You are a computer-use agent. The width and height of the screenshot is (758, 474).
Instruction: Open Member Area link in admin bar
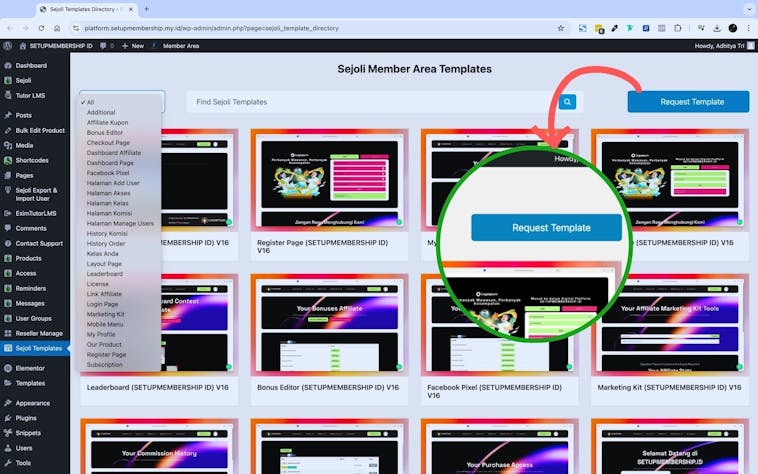pos(181,45)
